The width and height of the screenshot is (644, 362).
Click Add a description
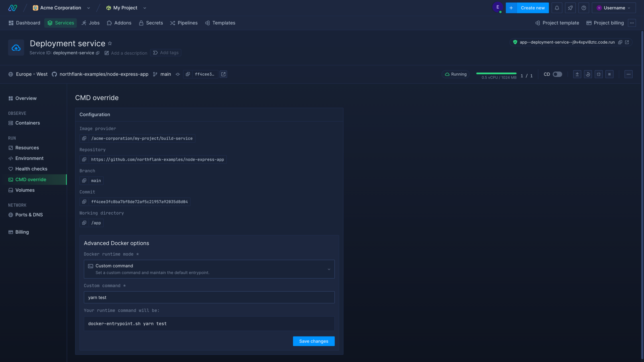click(x=126, y=53)
